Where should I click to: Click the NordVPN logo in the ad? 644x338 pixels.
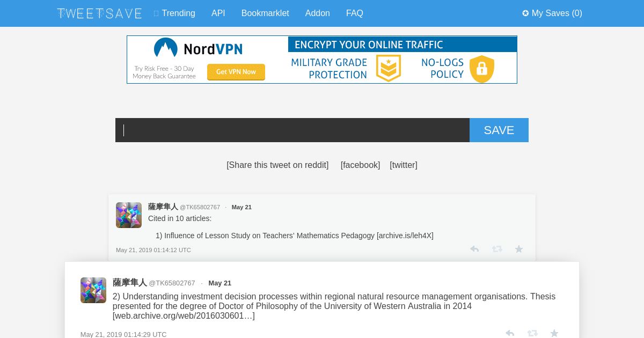point(198,49)
